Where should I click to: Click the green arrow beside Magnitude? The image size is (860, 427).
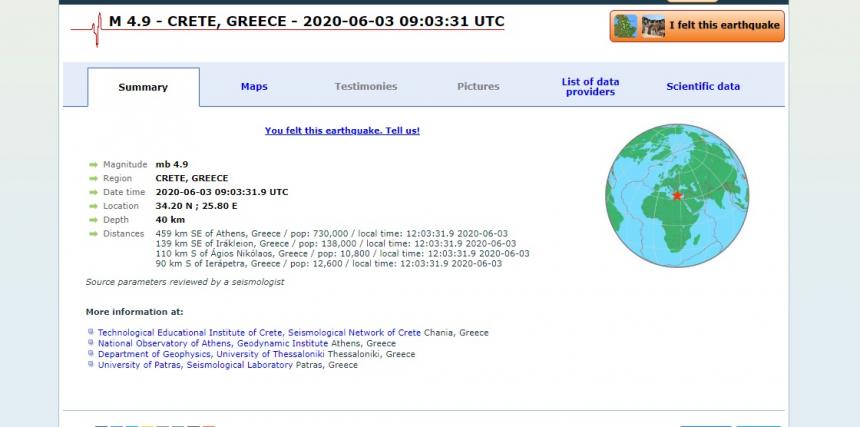[x=93, y=164]
